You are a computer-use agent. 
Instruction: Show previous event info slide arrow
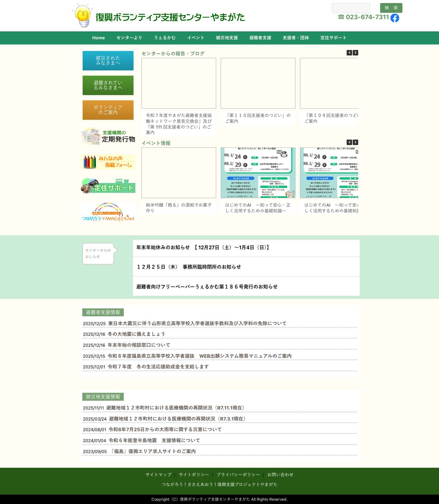(349, 142)
